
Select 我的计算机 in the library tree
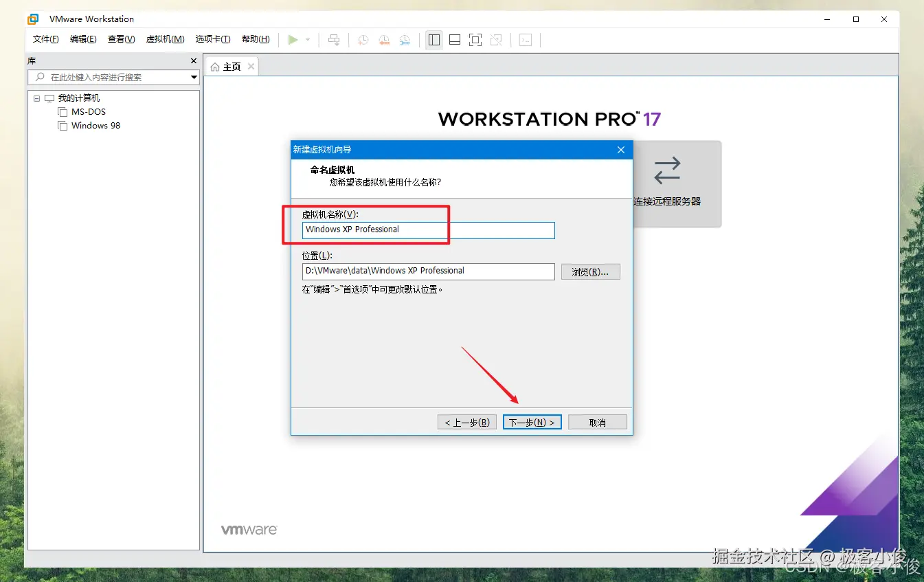79,98
